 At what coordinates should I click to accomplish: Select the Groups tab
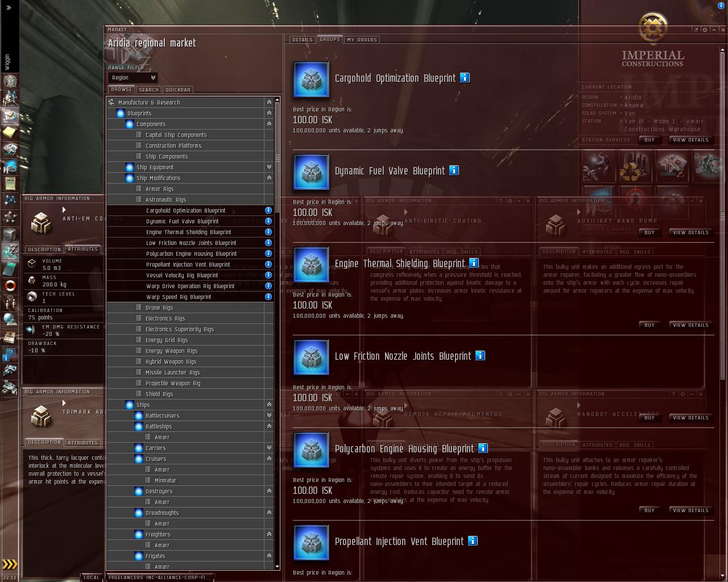(330, 39)
